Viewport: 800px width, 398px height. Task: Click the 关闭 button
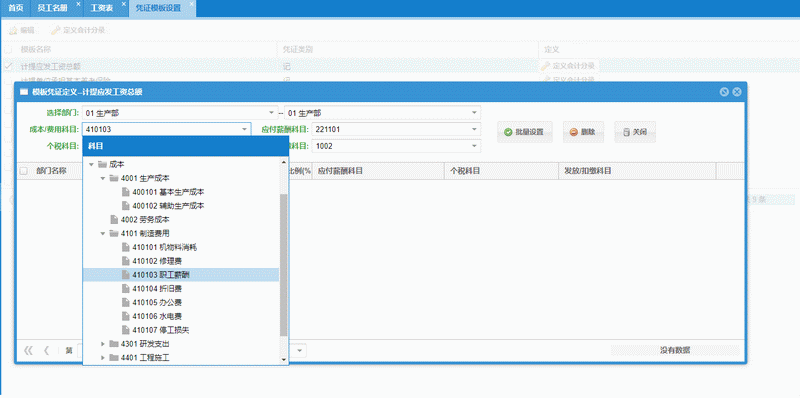pos(635,132)
